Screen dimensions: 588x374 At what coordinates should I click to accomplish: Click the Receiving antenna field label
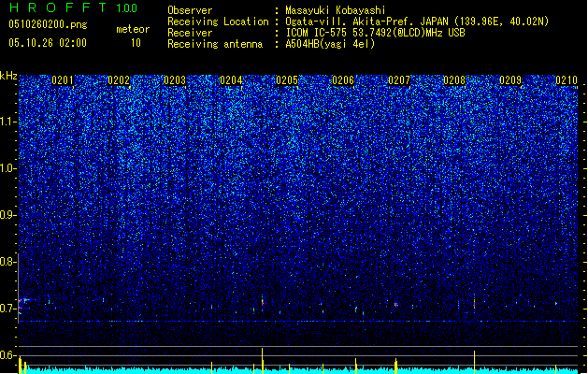(x=215, y=44)
